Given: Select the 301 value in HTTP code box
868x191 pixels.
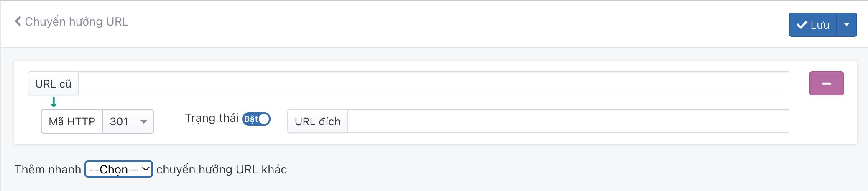Looking at the screenshot, I should coord(119,121).
